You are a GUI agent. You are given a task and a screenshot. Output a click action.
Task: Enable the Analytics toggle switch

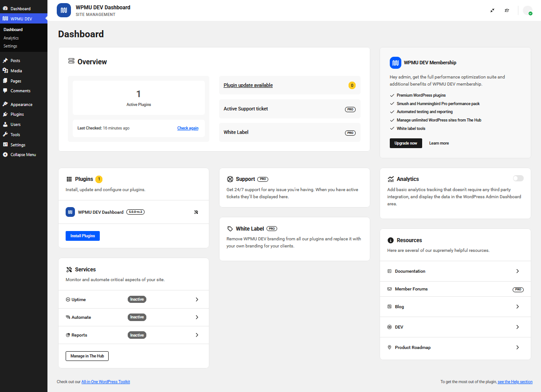[518, 178]
